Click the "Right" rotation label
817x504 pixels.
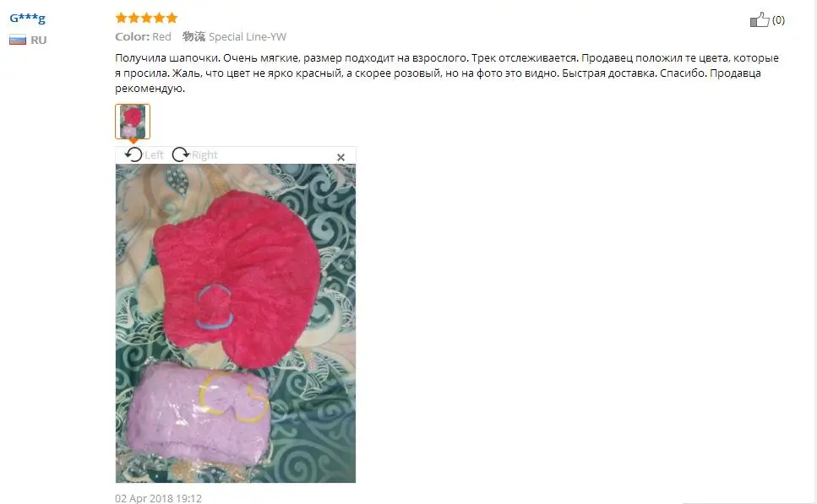pos(204,154)
